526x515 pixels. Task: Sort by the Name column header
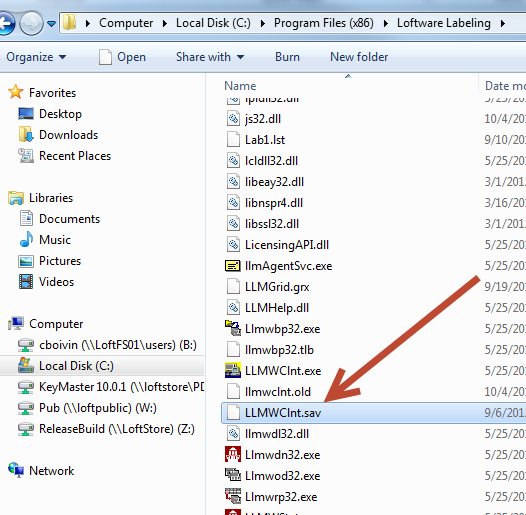(240, 86)
